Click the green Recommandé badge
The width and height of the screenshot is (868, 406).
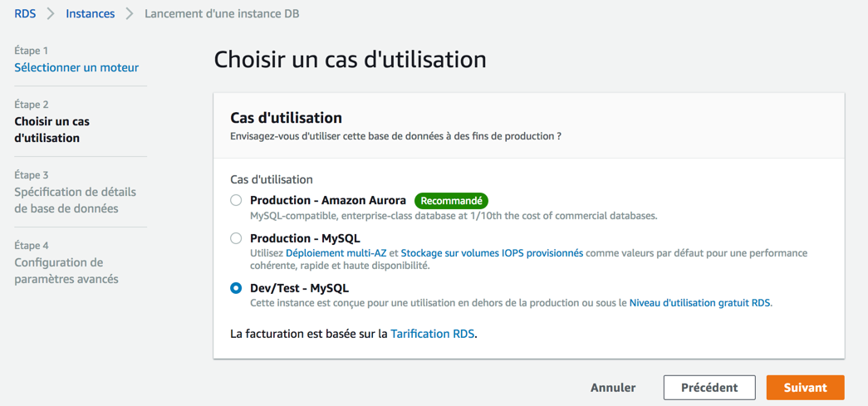(451, 201)
